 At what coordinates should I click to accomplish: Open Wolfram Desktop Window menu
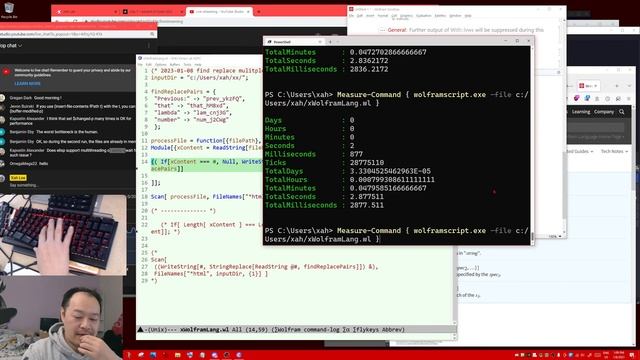(455, 16)
